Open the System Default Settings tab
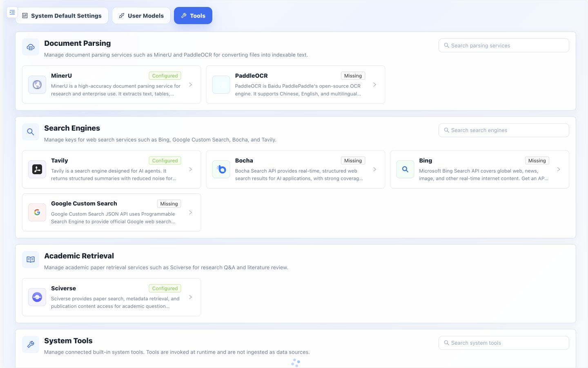Image resolution: width=588 pixels, height=368 pixels. coord(62,16)
